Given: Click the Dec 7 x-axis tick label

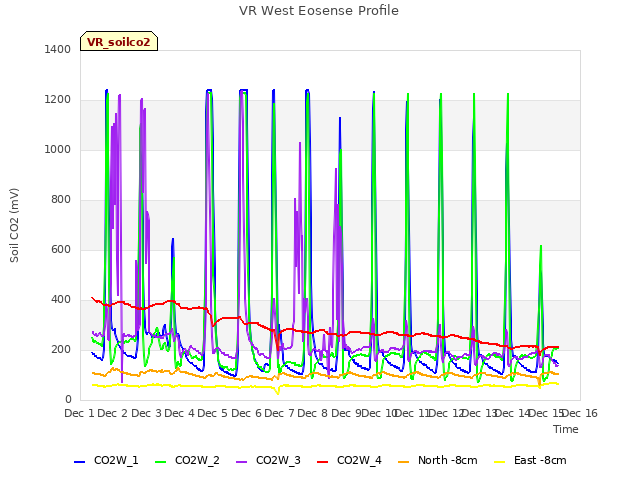Looking at the screenshot, I should [x=279, y=413].
